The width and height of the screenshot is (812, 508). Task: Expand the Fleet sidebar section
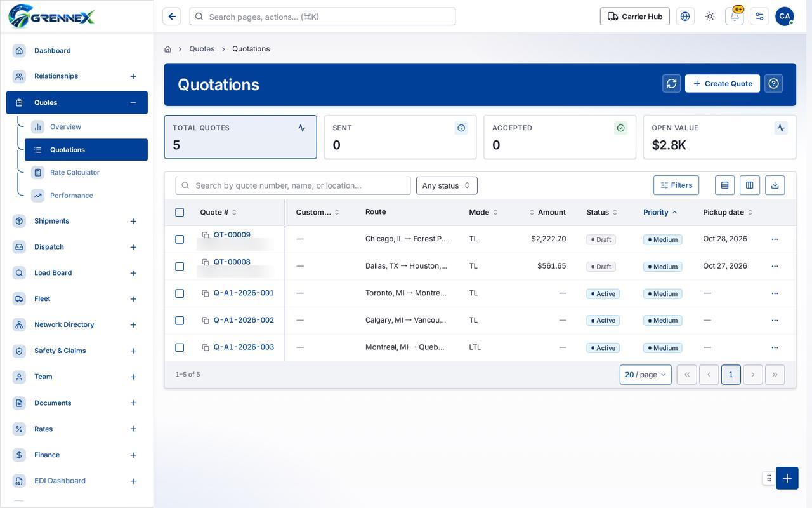[133, 299]
